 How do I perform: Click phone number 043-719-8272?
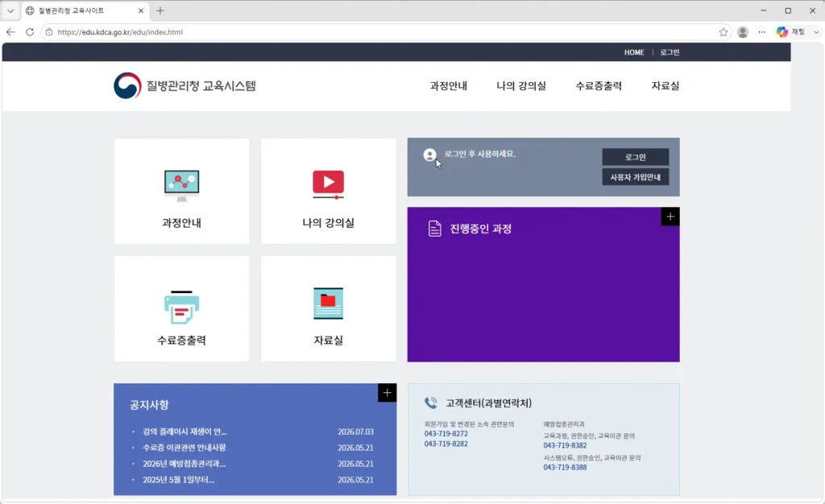446,434
